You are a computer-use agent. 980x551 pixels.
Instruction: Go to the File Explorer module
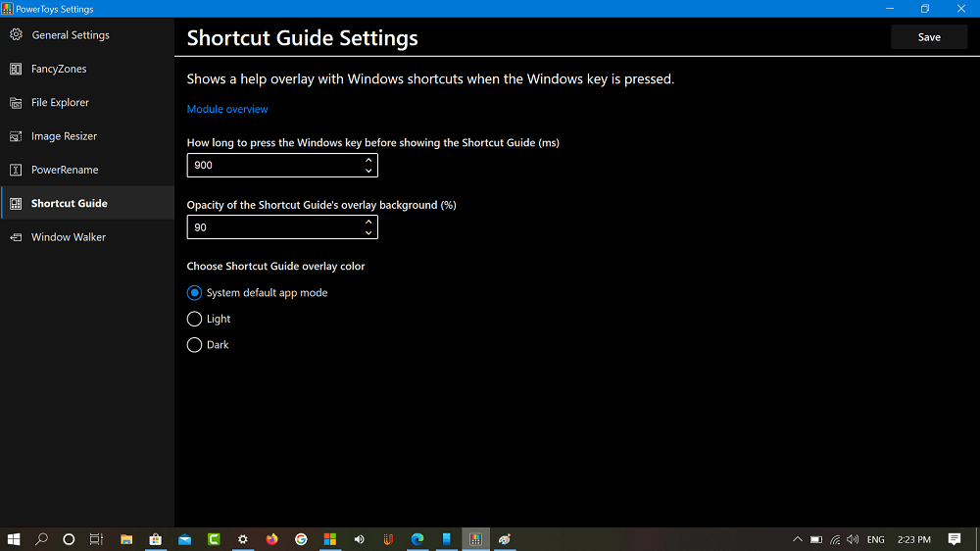87,103
